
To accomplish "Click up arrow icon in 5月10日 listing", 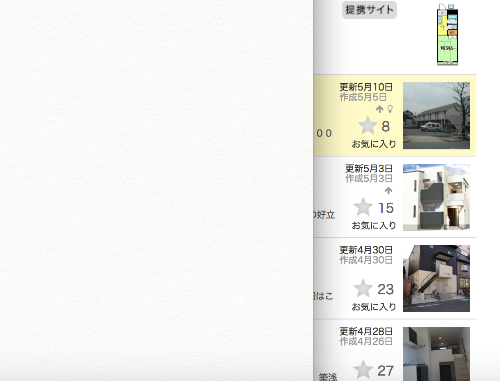I will (379, 109).
